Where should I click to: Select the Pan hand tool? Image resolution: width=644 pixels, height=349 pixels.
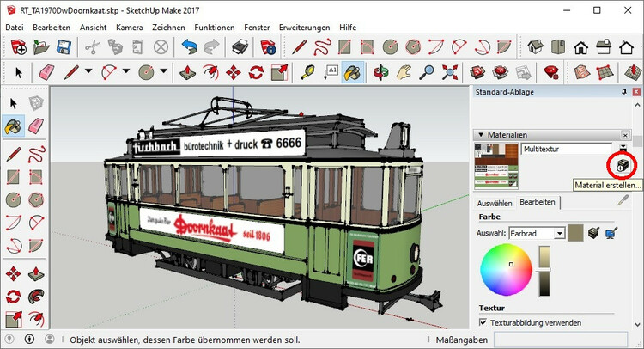404,72
